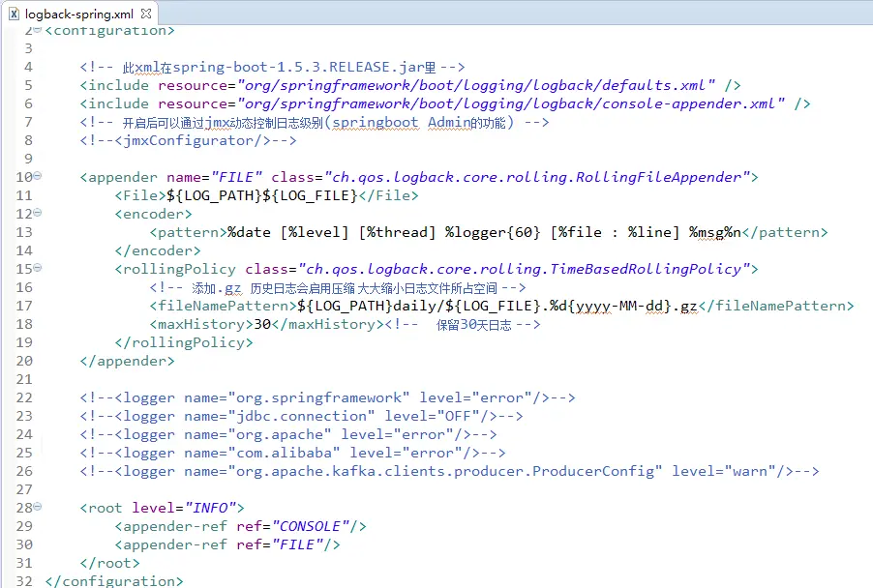Click the %date pattern text on line 13
Viewport: 873px width, 588px height.
click(x=484, y=232)
